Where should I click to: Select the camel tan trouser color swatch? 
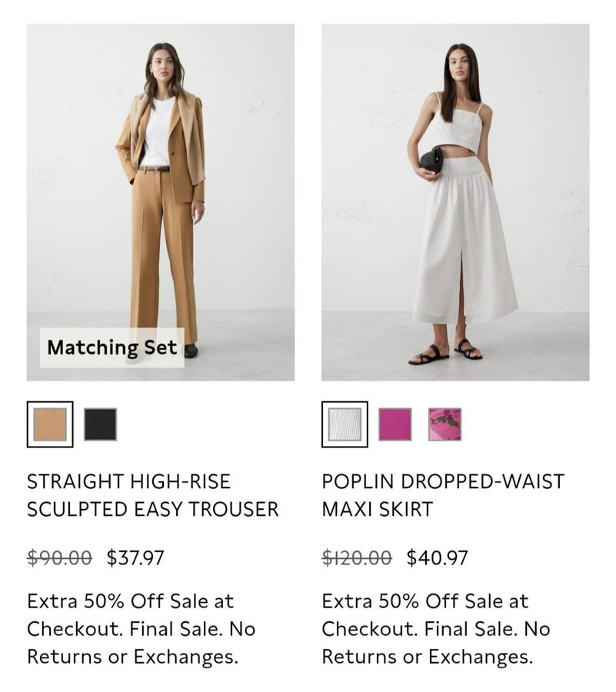50,424
